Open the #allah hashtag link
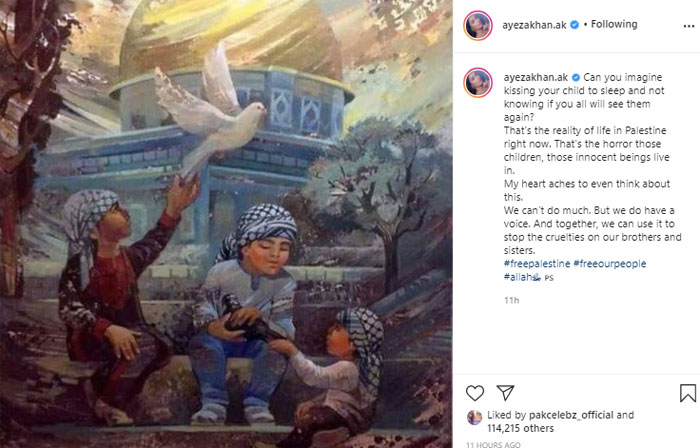The height and width of the screenshot is (448, 700). click(522, 277)
